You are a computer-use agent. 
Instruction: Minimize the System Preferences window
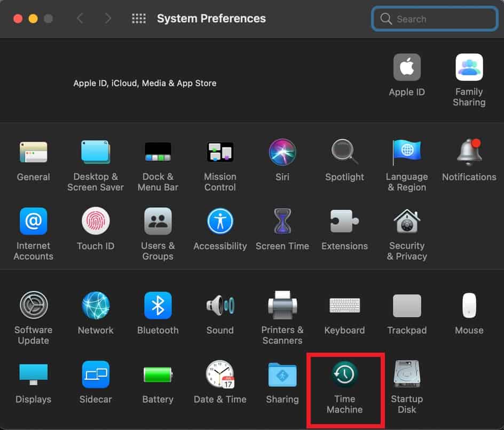33,19
